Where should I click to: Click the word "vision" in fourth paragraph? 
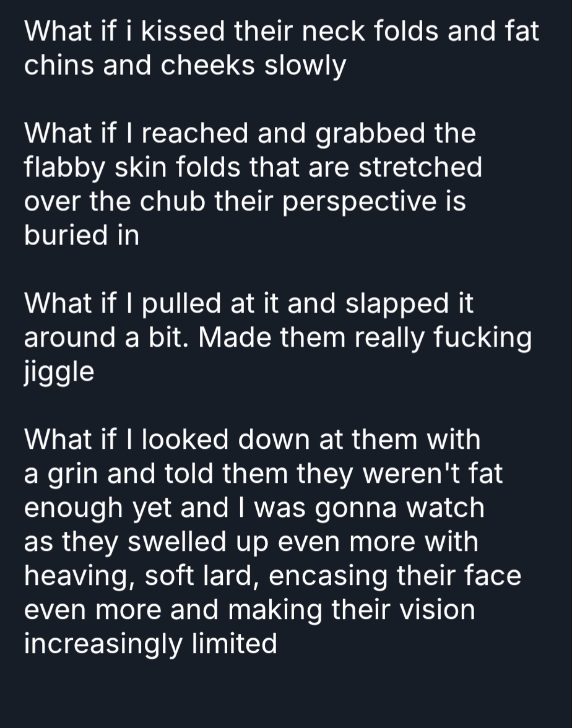pos(438,610)
